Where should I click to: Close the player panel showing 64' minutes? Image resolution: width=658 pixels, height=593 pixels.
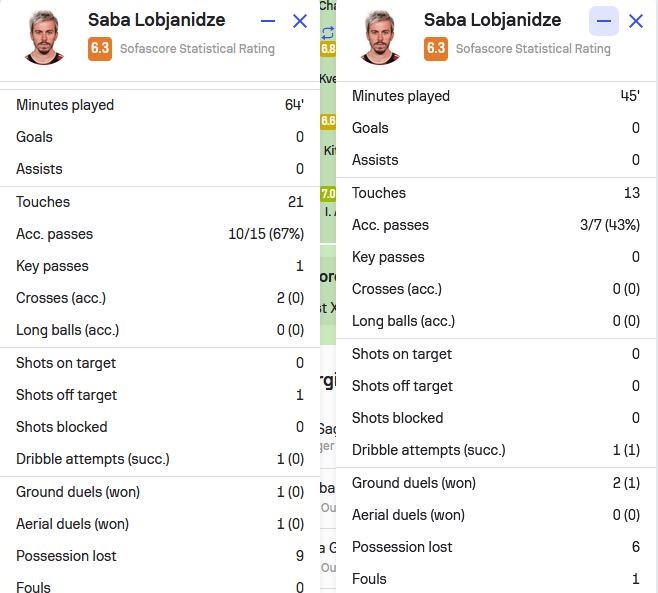[x=300, y=21]
